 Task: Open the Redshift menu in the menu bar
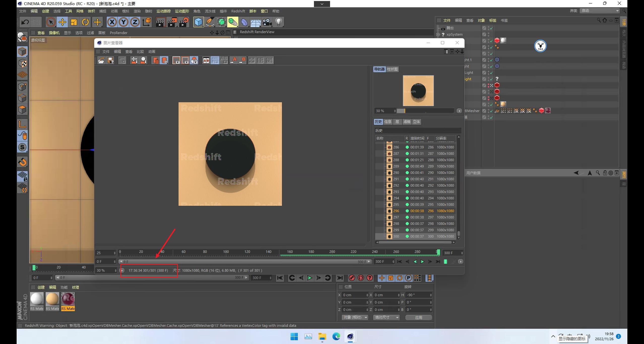pos(238,11)
